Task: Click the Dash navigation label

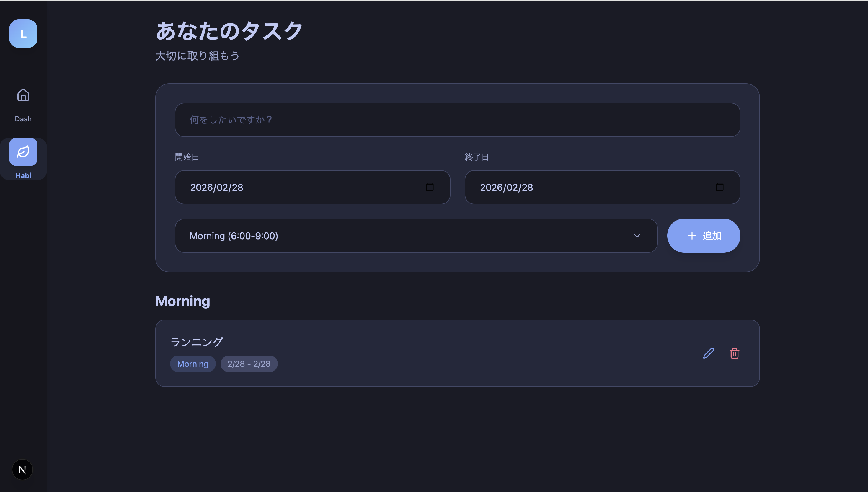Action: (23, 119)
